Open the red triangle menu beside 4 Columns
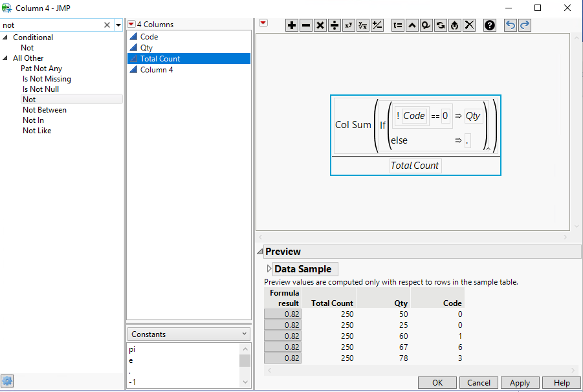The height and width of the screenshot is (392, 583). 131,25
